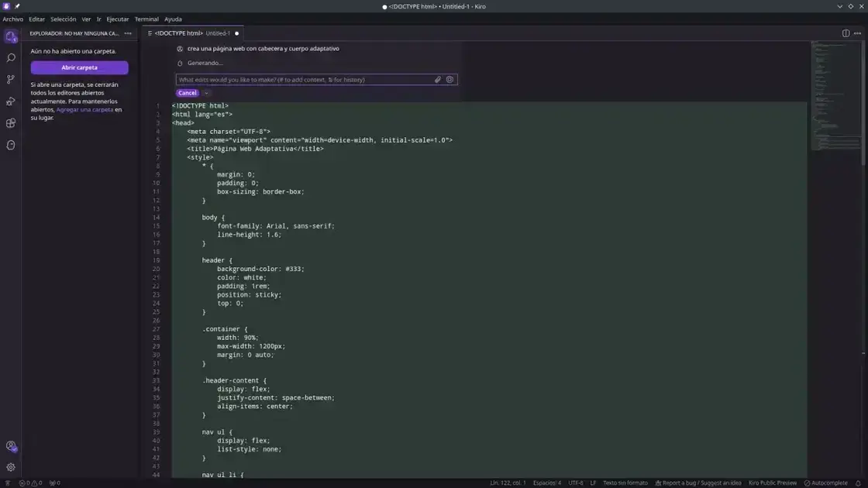Click code line 'justify-content: space-between;'

point(276,398)
